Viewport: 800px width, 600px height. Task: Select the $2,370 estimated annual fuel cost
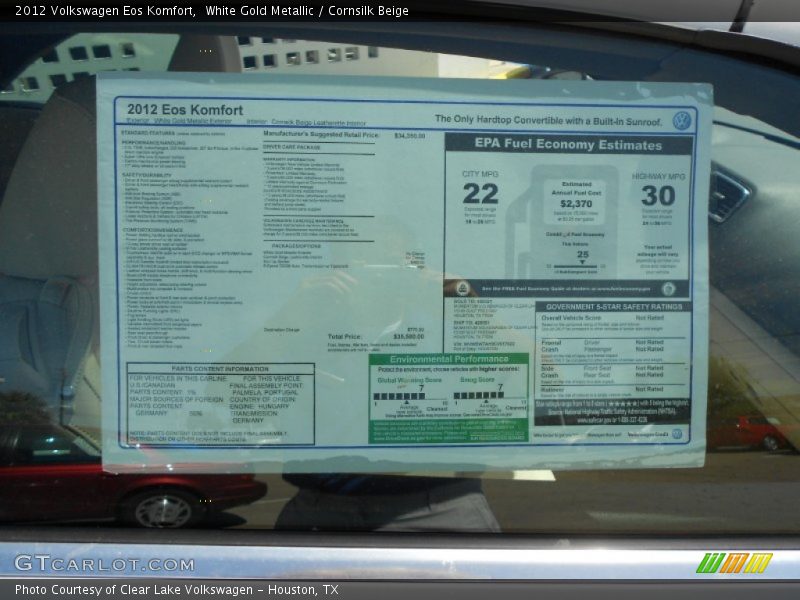click(x=576, y=203)
